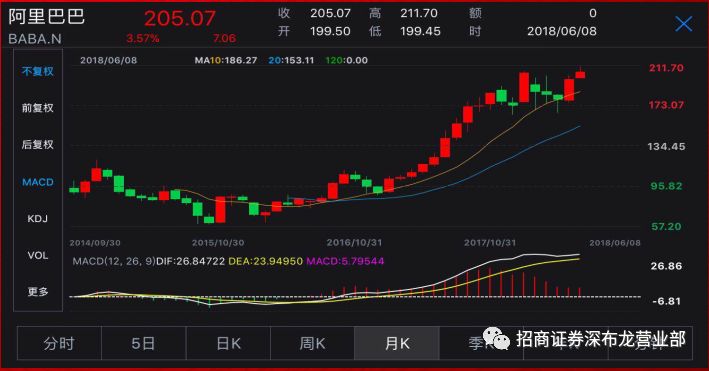Open 更多 indicators list
The image size is (709, 371).
tap(38, 292)
